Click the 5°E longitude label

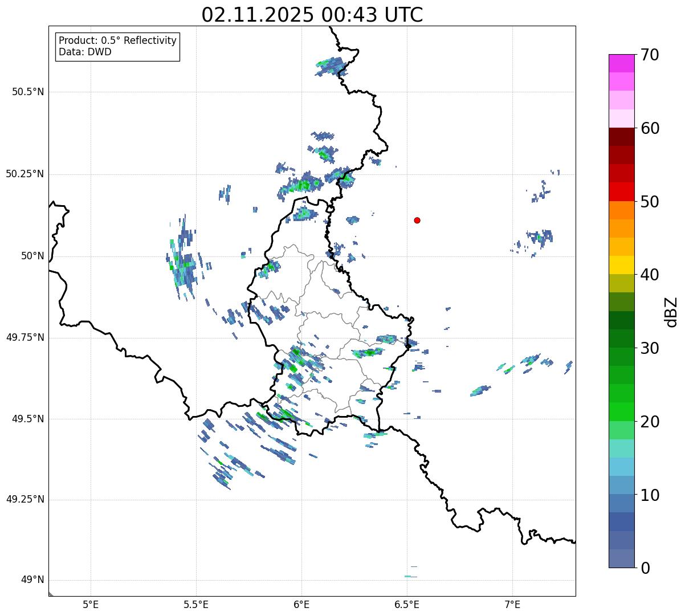pyautogui.click(x=91, y=604)
